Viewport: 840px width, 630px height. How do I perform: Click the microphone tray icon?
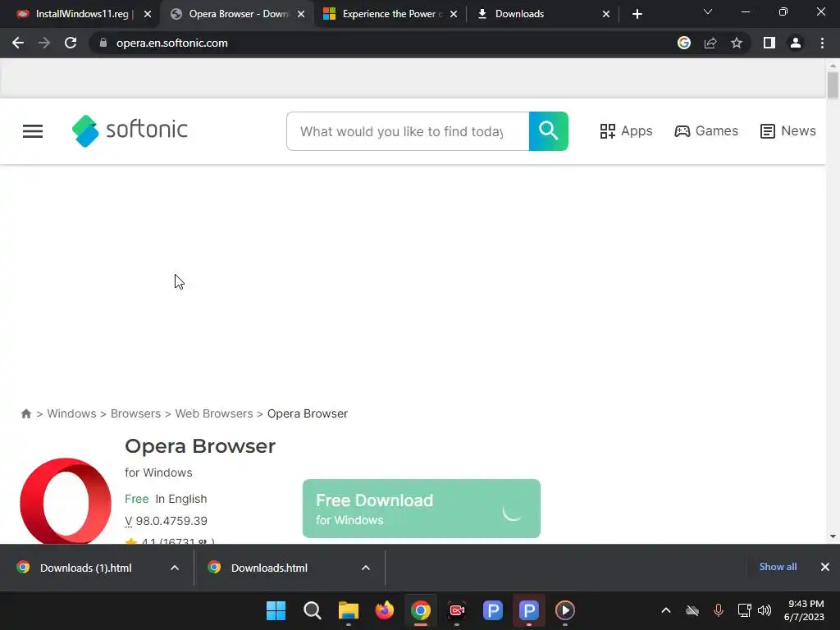point(719,610)
